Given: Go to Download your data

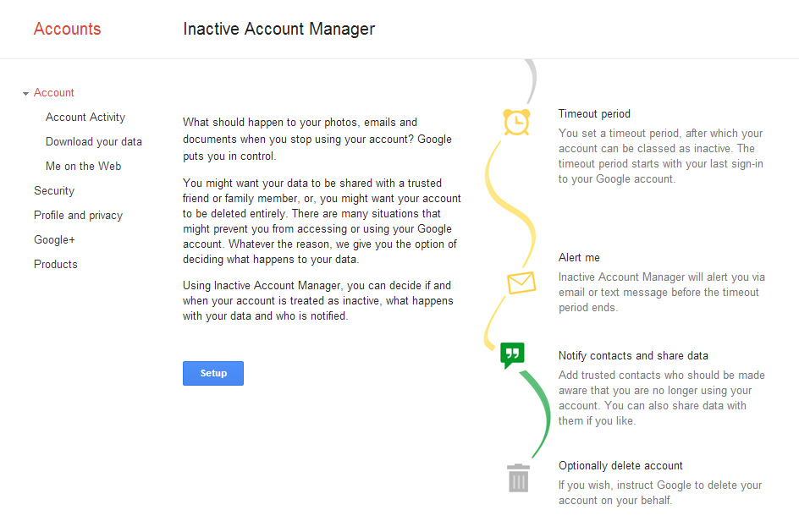Looking at the screenshot, I should coord(94,142).
